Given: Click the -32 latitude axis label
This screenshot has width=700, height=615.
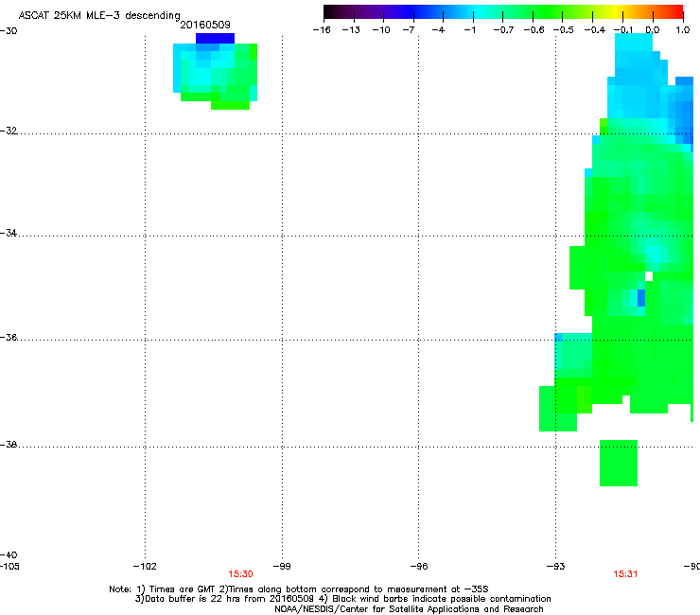Looking at the screenshot, I should (x=9, y=131).
